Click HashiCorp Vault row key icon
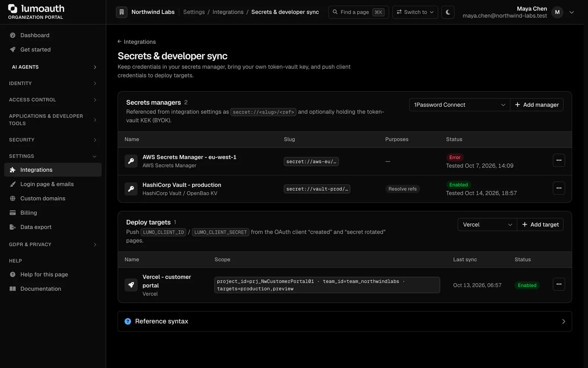This screenshot has height=368, width=588. (x=131, y=189)
